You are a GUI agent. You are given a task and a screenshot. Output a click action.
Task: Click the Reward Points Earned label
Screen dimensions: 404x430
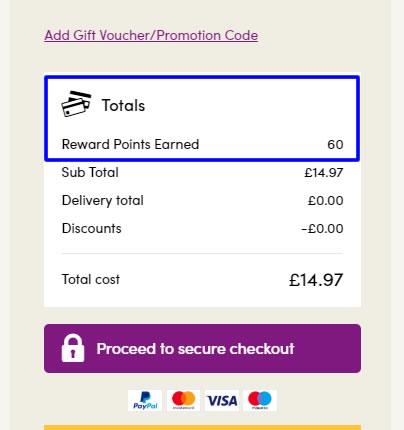[x=130, y=144]
